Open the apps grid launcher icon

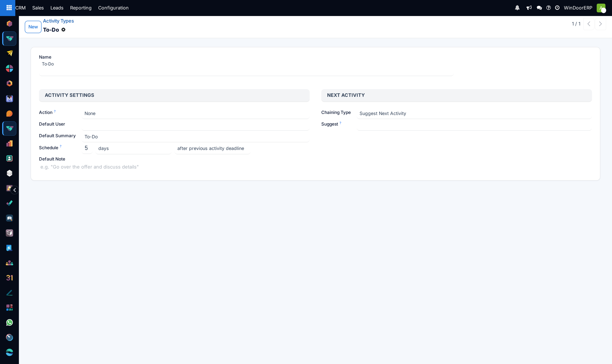coord(9,8)
